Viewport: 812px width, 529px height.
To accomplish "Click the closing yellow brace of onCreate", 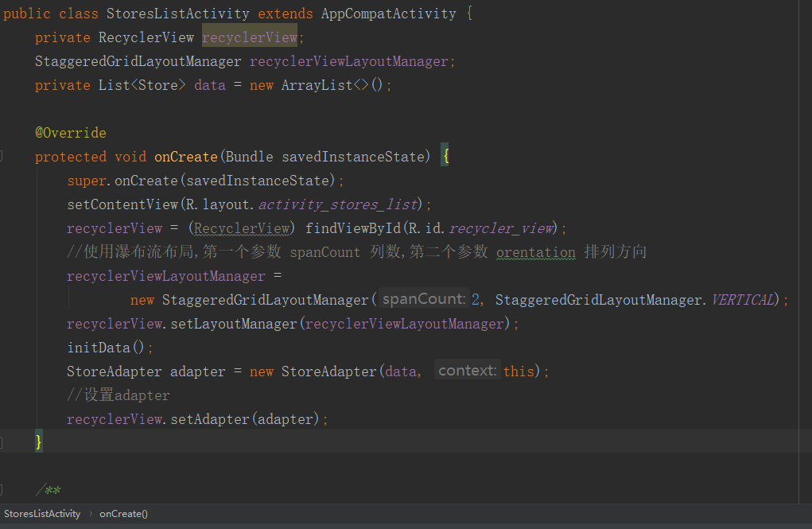I will click(39, 441).
